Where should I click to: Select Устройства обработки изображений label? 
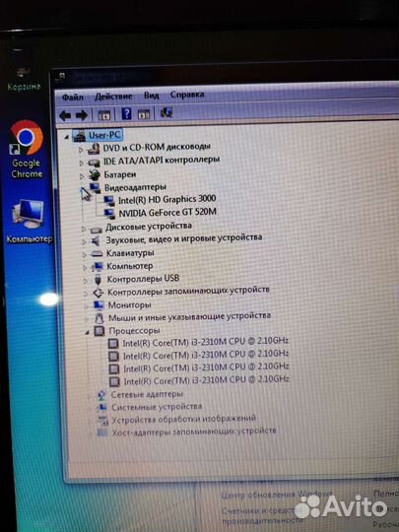[184, 420]
